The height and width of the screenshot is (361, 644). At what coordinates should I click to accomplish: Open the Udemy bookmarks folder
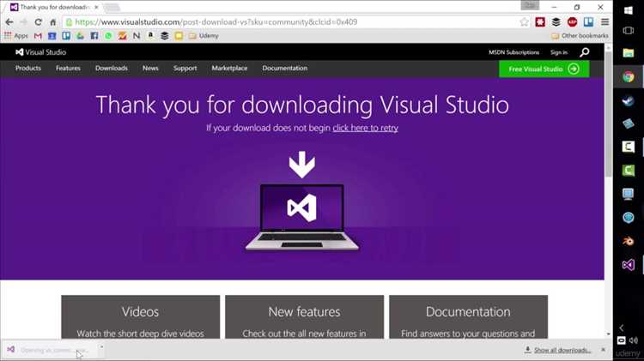204,36
